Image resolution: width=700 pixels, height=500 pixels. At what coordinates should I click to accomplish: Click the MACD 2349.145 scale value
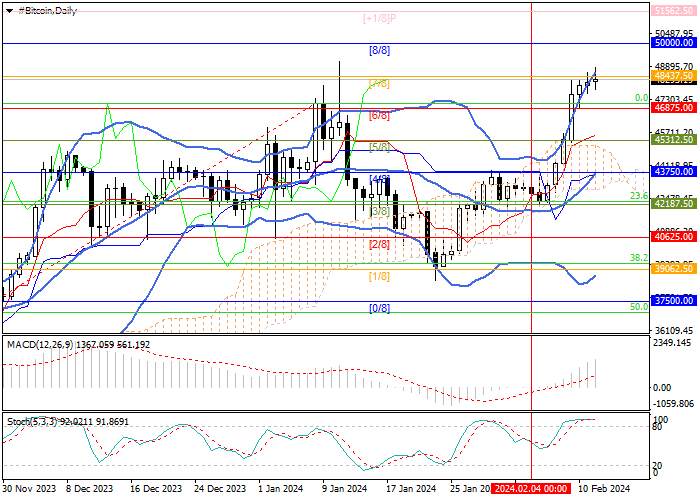click(x=671, y=343)
